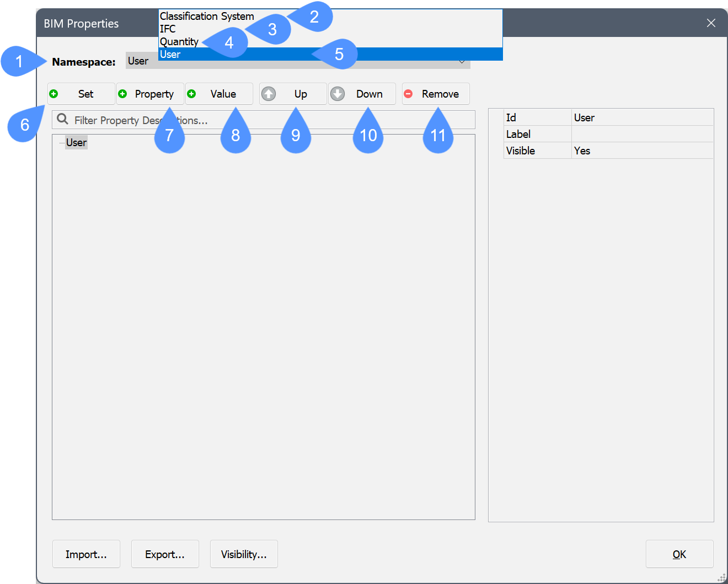728x584 pixels.
Task: Open the Import... dialog
Action: click(x=86, y=554)
